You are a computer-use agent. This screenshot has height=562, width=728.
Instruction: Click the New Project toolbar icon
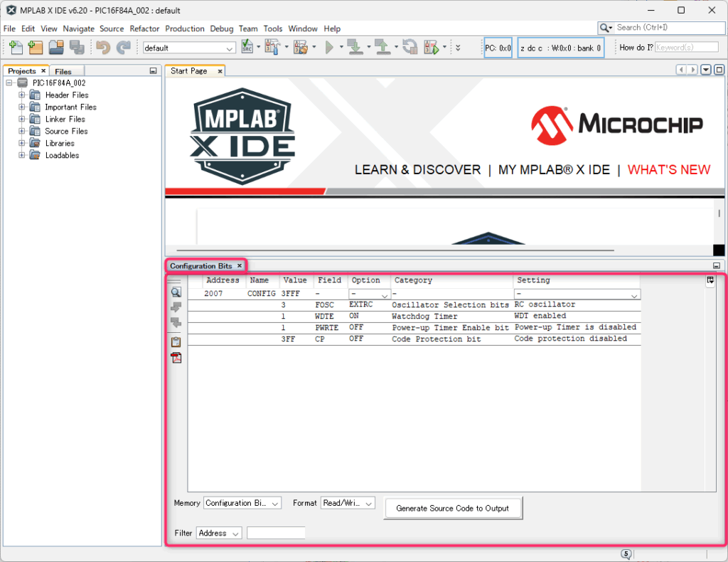36,47
